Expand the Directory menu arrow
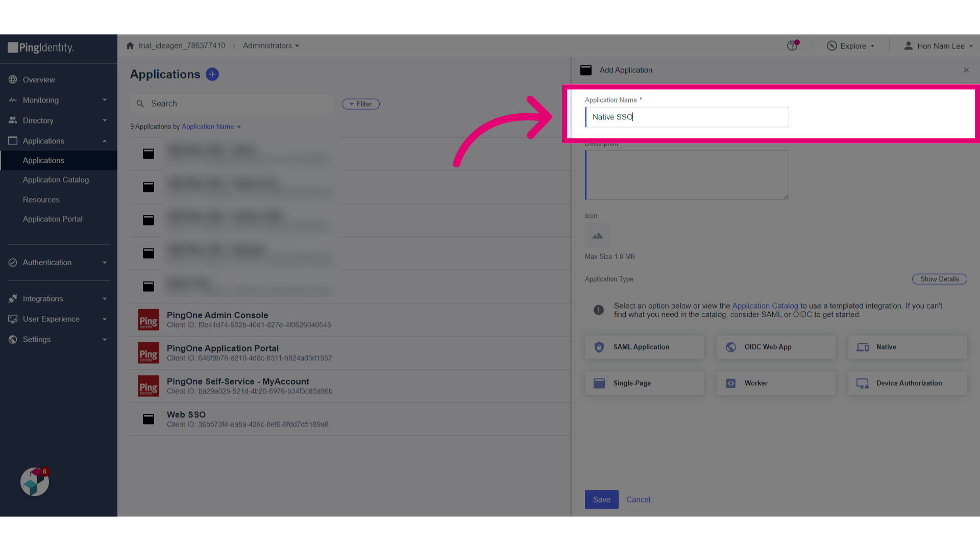This screenshot has width=980, height=551. tap(105, 120)
